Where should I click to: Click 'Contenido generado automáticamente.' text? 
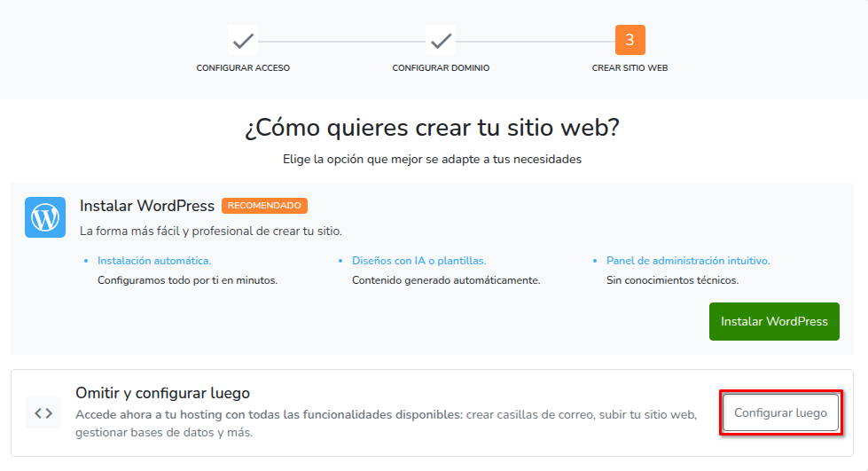click(x=446, y=280)
